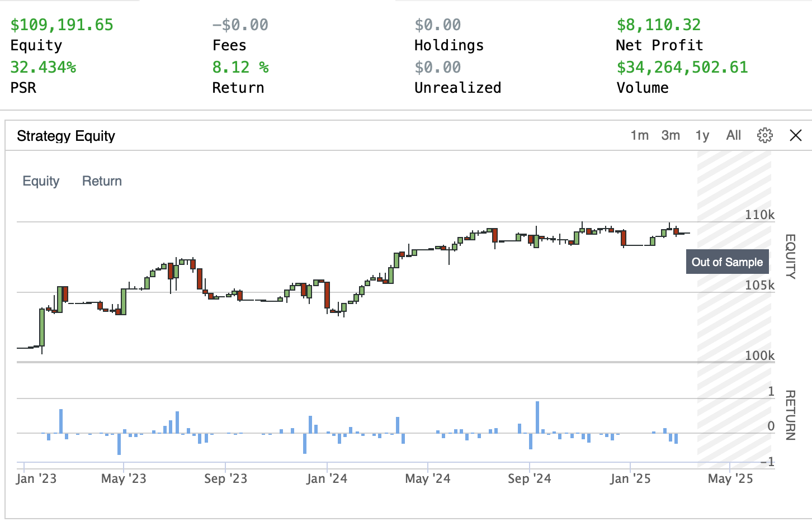This screenshot has width=812, height=522.
Task: Open chart settings gear icon
Action: point(764,135)
